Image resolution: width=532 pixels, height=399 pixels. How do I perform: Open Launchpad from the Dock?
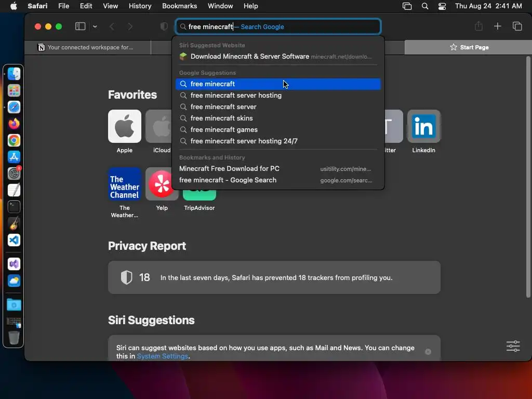click(14, 90)
